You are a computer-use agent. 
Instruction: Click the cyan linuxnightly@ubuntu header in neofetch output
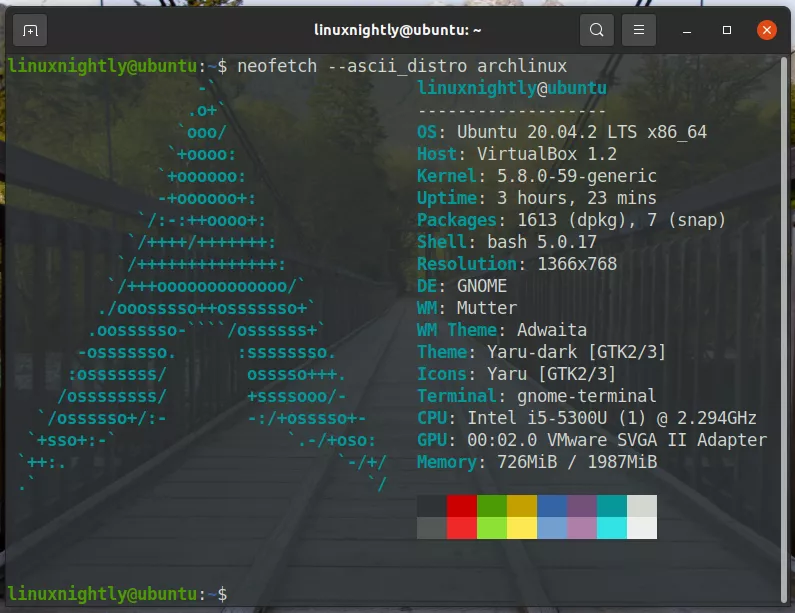(512, 88)
